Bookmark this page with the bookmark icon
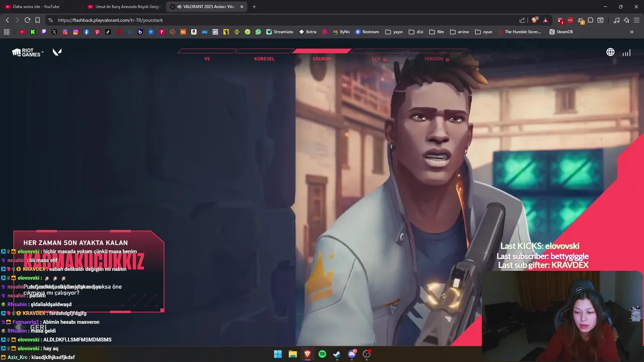The height and width of the screenshot is (362, 644). 37,20
